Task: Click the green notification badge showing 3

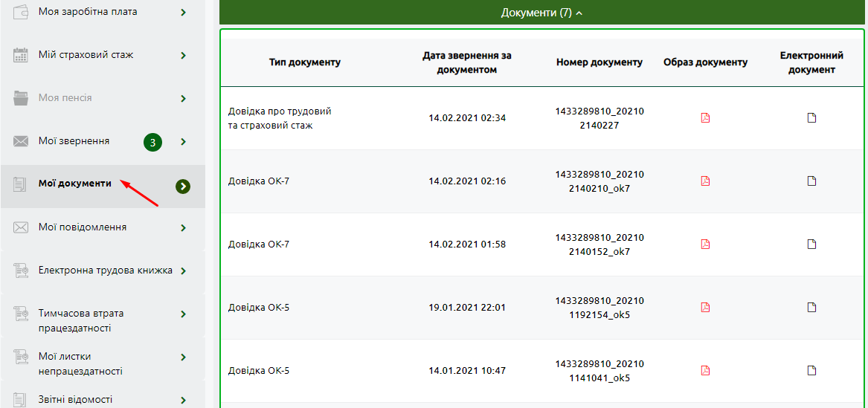Action: click(x=152, y=142)
